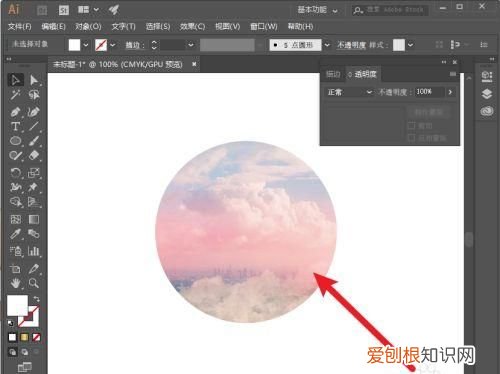Select the Artboard tool
This screenshot has height=374, width=500.
tap(15, 269)
